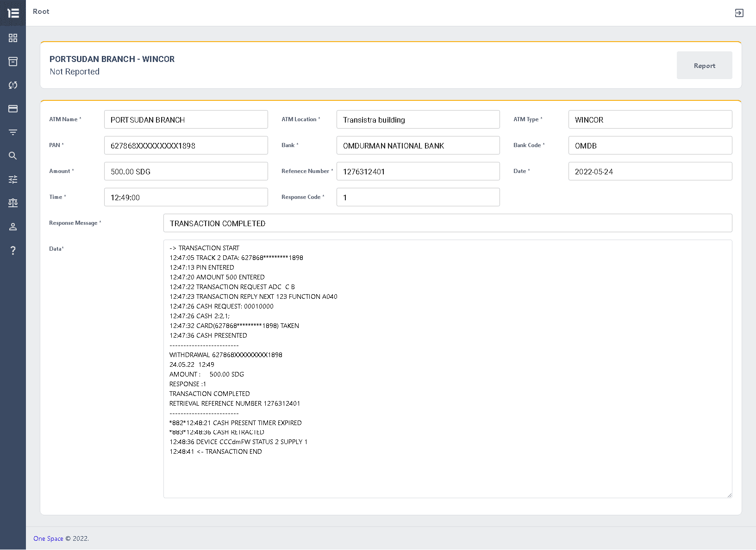Open the sync alerts icon in sidebar

[x=12, y=85]
